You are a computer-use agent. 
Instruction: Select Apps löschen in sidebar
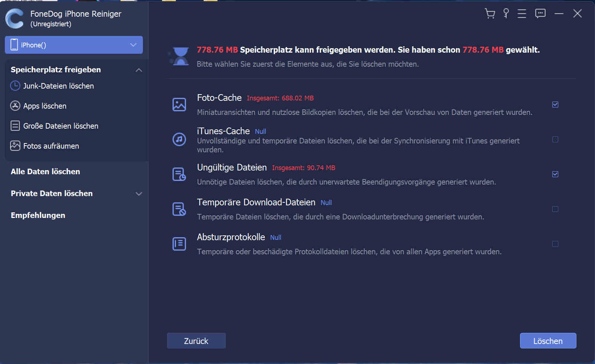click(x=45, y=106)
